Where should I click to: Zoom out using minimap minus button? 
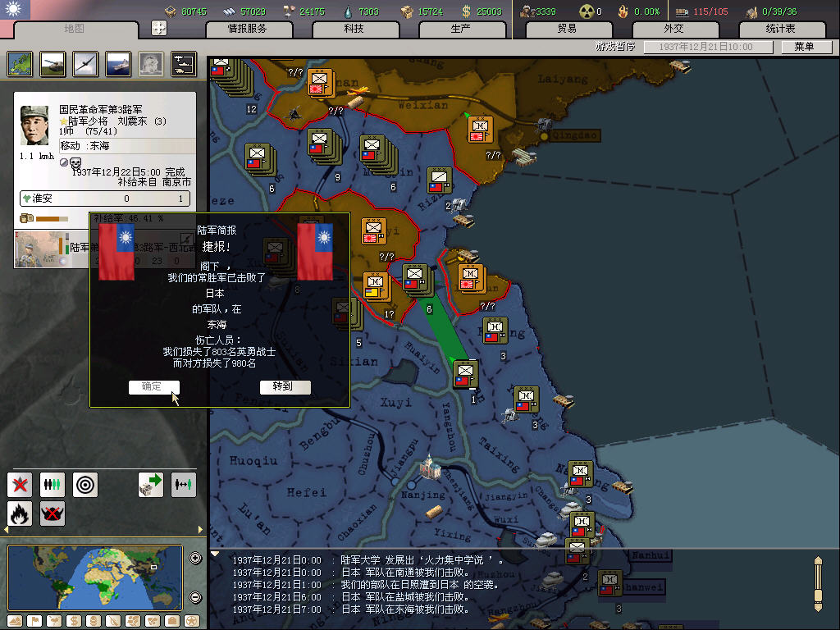tap(195, 596)
